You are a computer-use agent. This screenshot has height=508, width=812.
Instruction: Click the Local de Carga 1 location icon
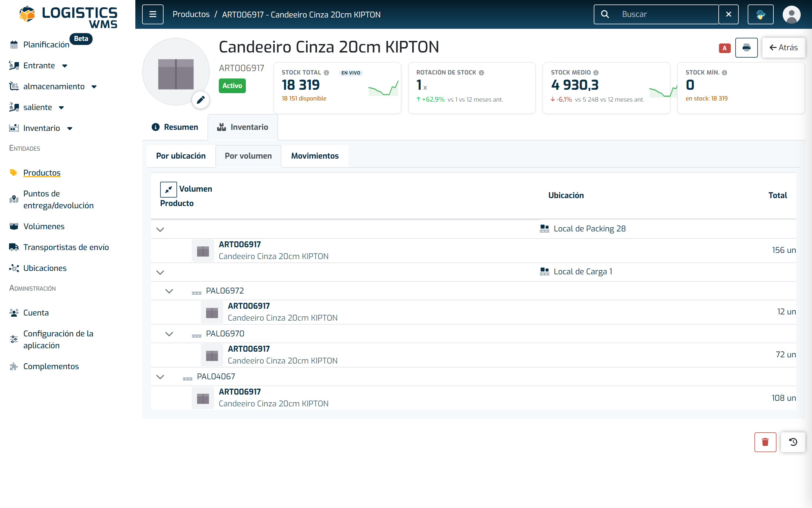[544, 271]
